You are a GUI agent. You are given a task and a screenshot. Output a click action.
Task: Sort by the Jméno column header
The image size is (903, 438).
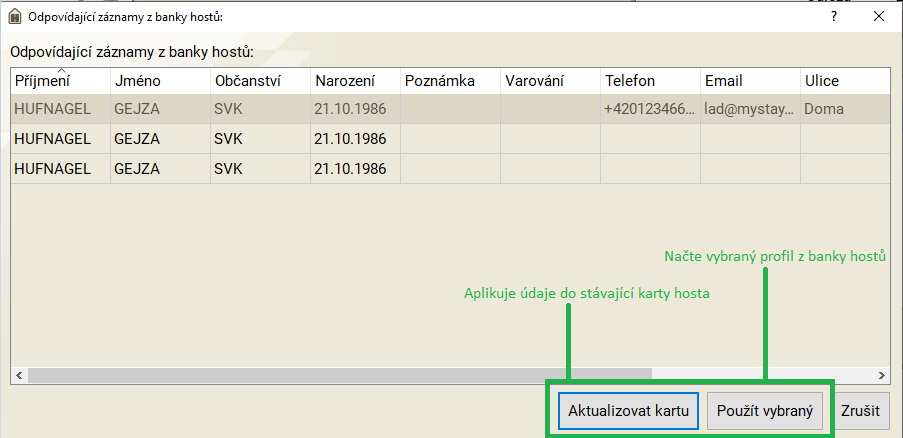click(x=159, y=81)
